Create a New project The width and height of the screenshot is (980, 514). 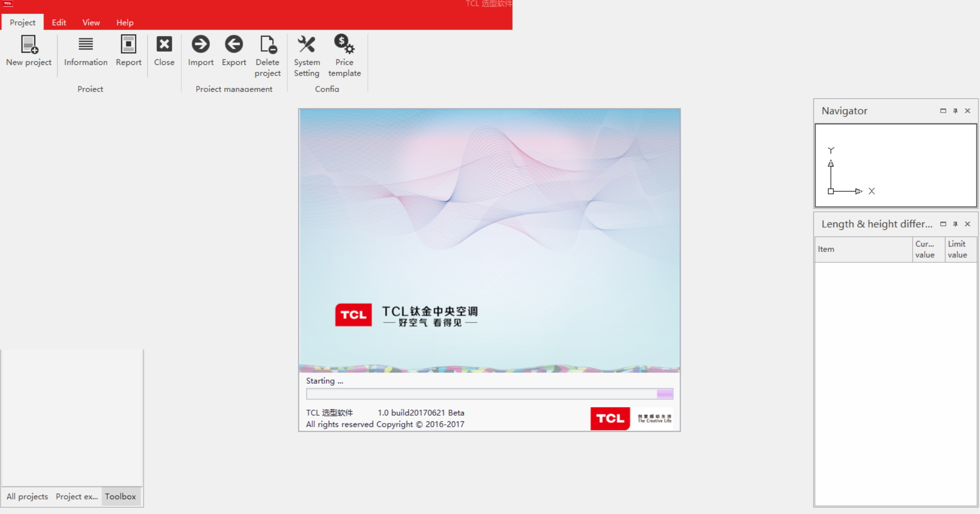tap(29, 51)
